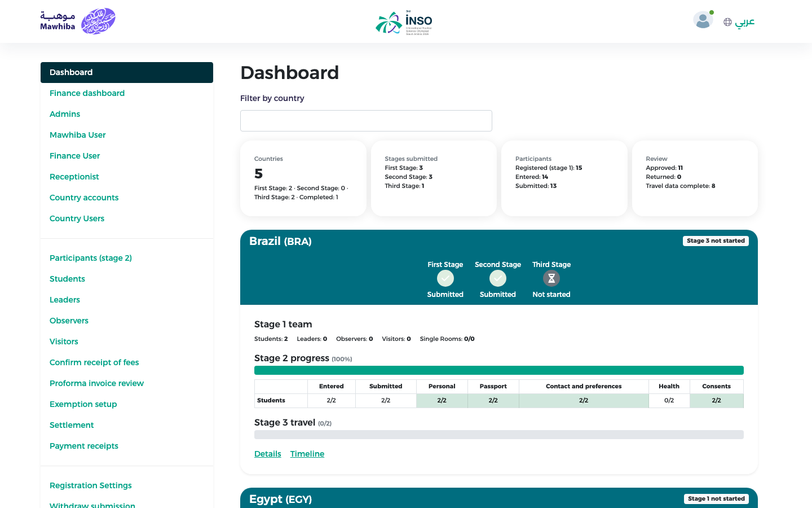The width and height of the screenshot is (812, 508).
Task: Click the Stages submitted card
Action: (x=434, y=178)
